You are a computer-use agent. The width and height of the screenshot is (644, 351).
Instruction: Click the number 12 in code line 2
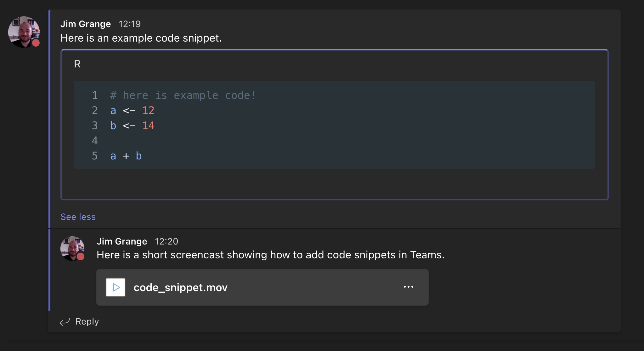pyautogui.click(x=148, y=110)
